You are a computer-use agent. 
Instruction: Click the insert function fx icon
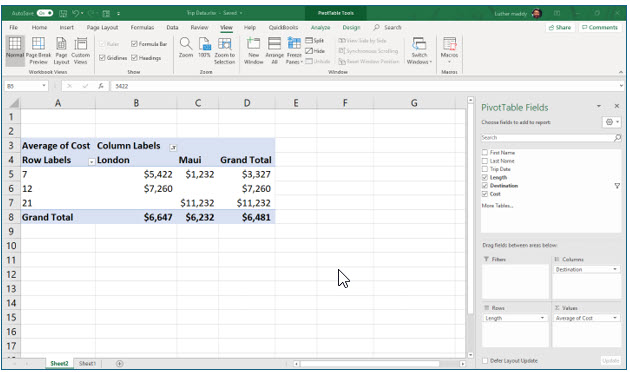[101, 86]
